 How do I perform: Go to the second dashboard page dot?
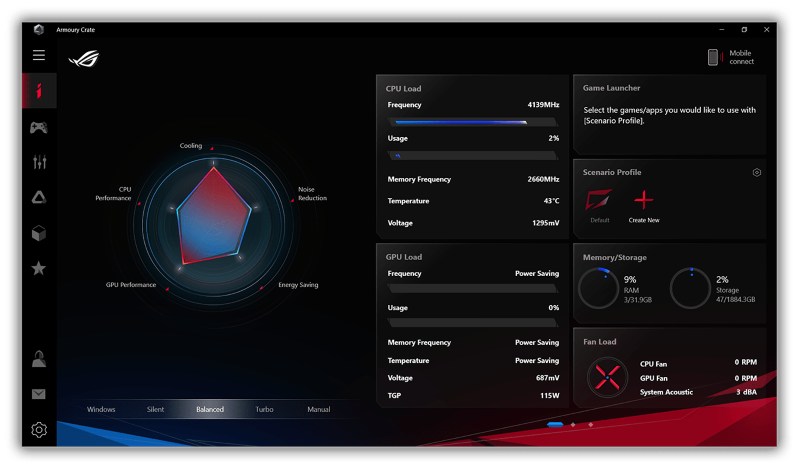click(x=573, y=425)
